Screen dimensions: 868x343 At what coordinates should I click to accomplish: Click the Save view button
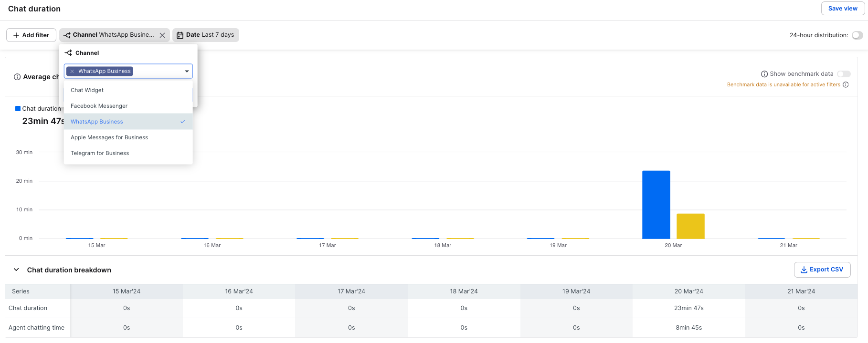842,9
